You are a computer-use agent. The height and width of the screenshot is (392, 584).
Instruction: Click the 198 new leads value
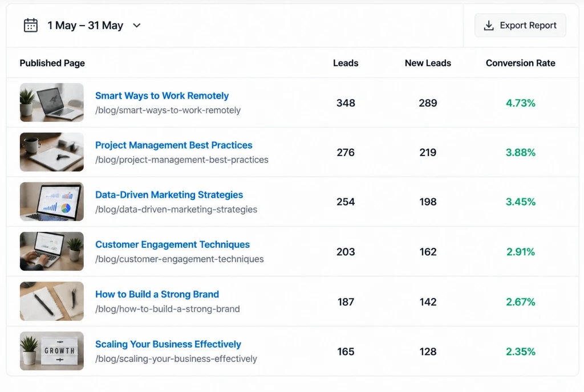[x=428, y=202]
